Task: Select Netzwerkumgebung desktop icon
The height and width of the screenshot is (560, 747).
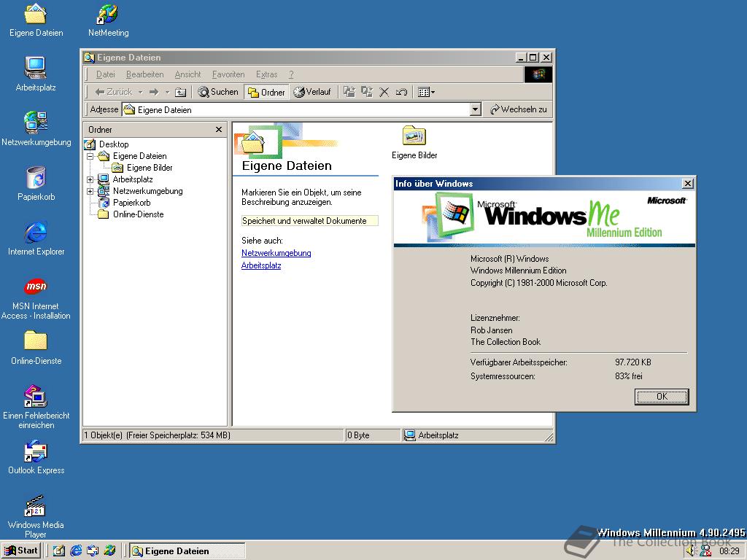Action: pos(36,129)
